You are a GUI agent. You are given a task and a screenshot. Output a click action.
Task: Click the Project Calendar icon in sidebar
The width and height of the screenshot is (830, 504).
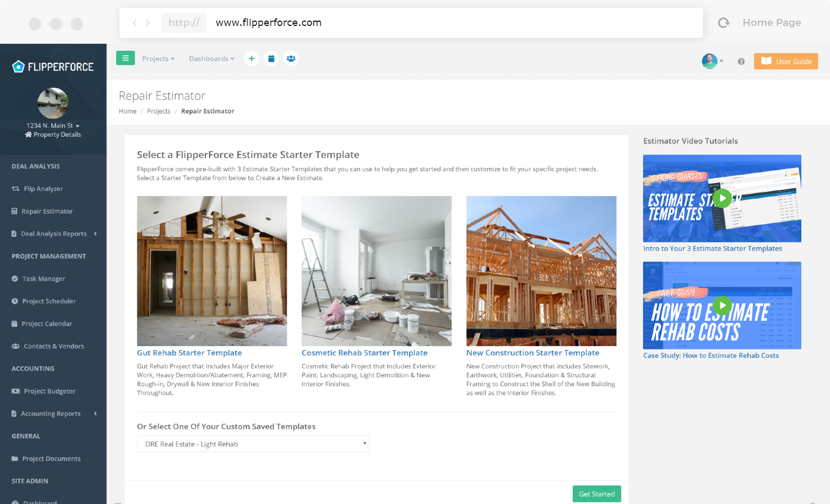[15, 324]
